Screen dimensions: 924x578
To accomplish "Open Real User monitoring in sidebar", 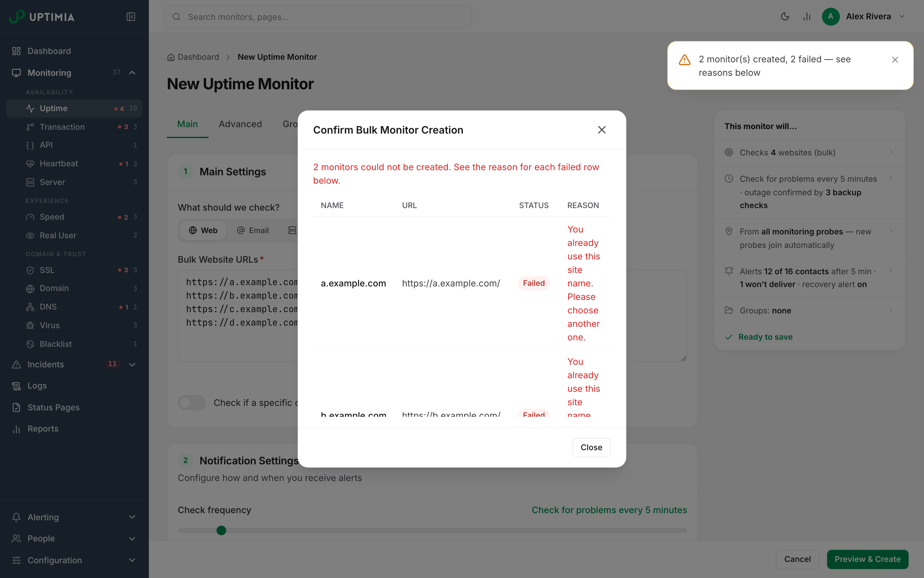I will (74, 235).
